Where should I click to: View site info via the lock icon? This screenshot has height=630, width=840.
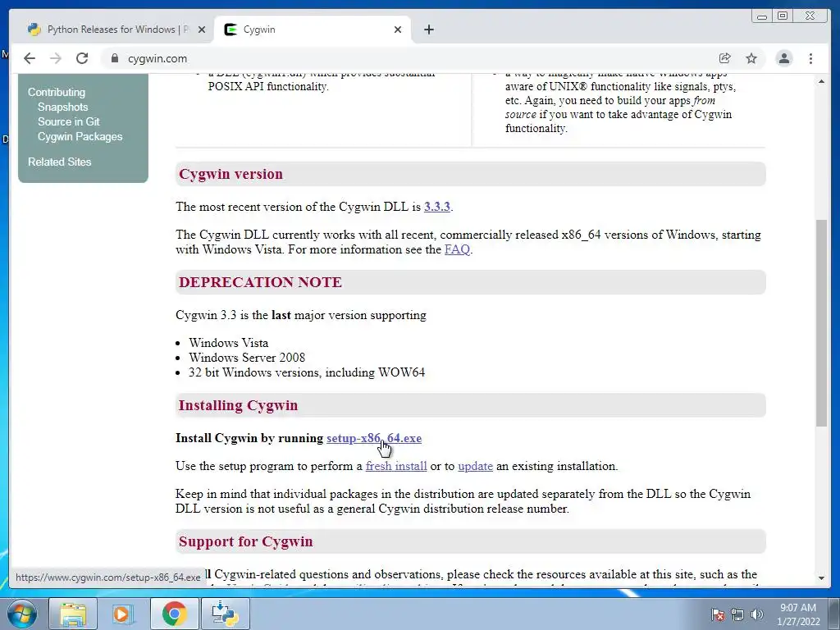tap(114, 58)
